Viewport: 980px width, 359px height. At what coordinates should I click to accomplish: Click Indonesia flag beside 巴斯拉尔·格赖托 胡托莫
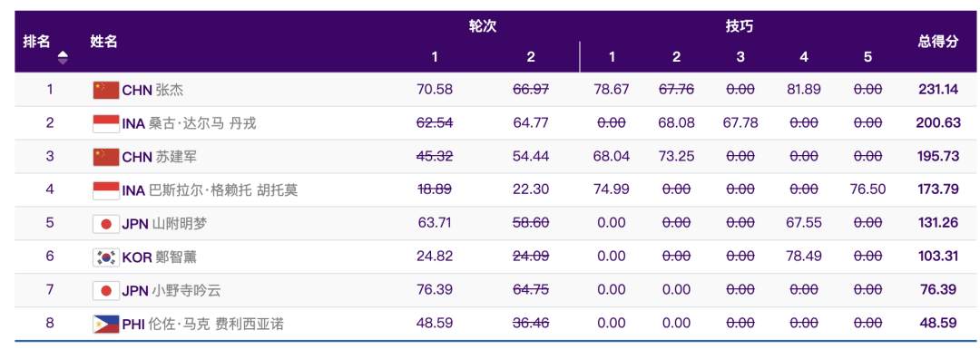click(x=105, y=189)
